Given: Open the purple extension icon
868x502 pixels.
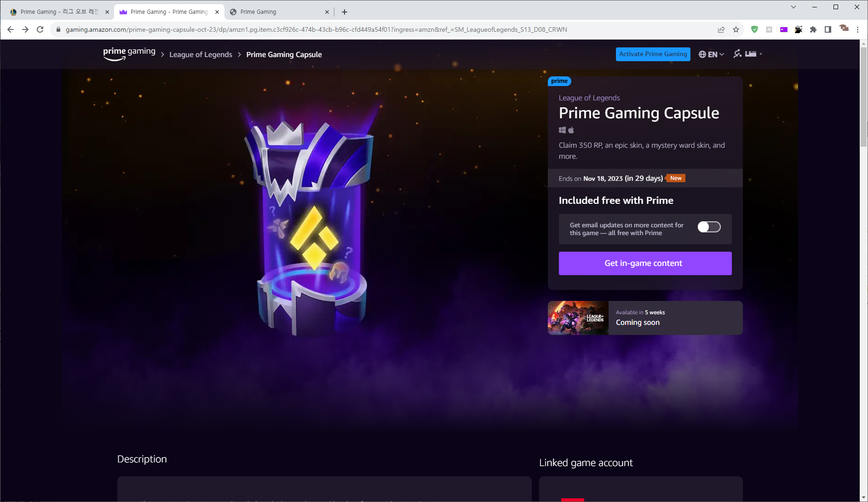Looking at the screenshot, I should click(784, 29).
